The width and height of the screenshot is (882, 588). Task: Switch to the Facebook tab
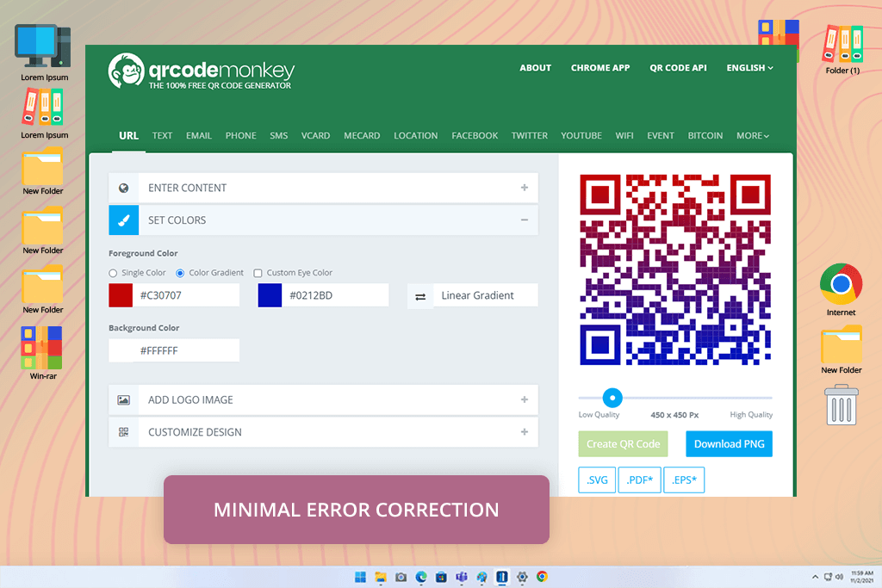[x=475, y=135]
